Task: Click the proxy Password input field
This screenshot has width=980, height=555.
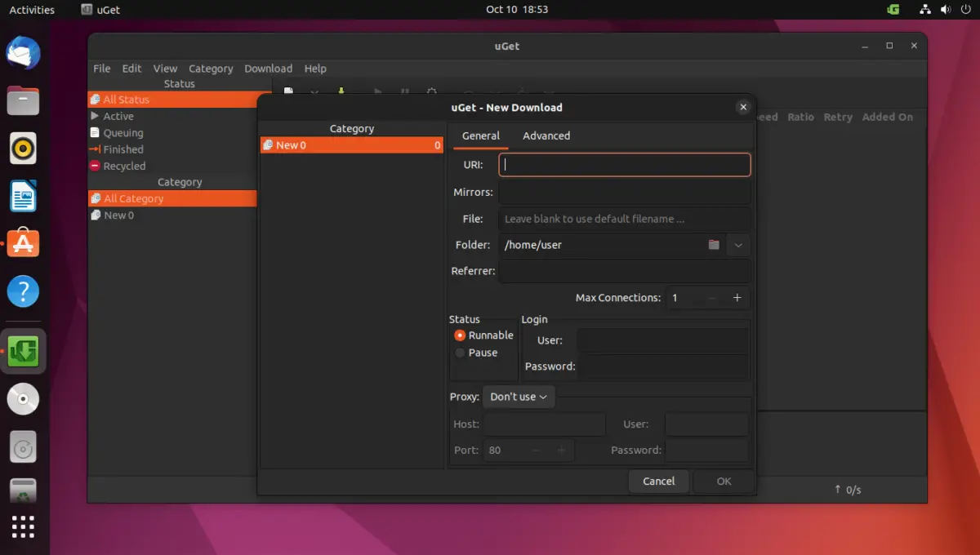Action: tap(706, 451)
